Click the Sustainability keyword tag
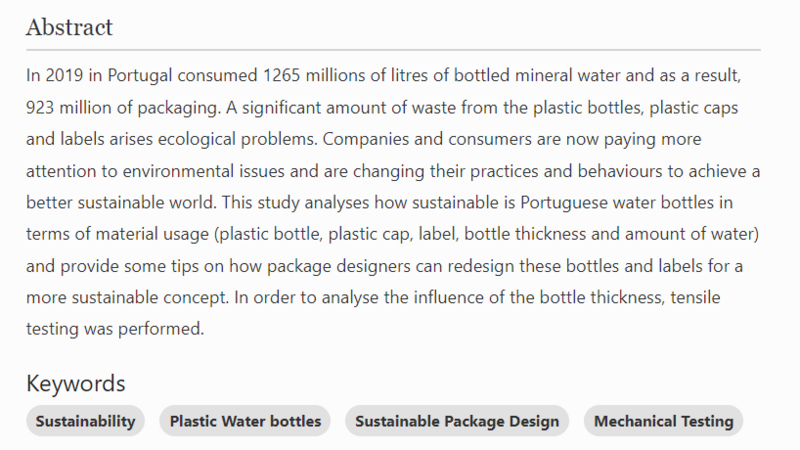The width and height of the screenshot is (800, 450). pos(85,421)
